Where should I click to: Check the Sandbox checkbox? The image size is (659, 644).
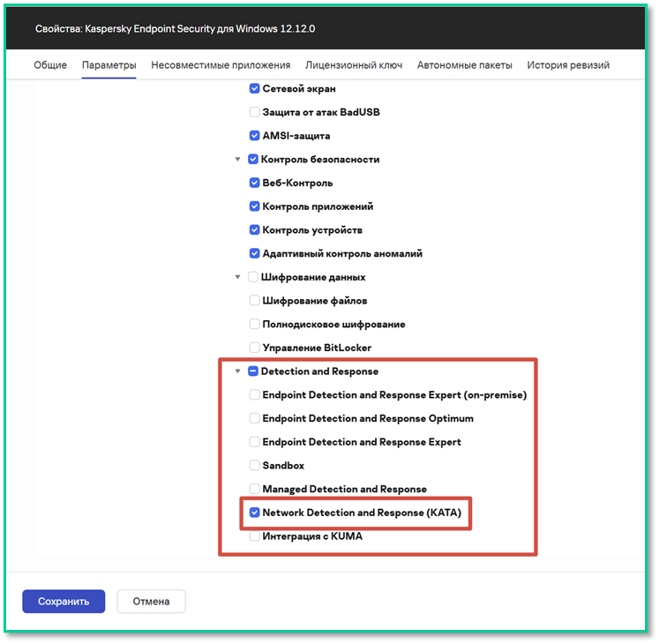[254, 465]
